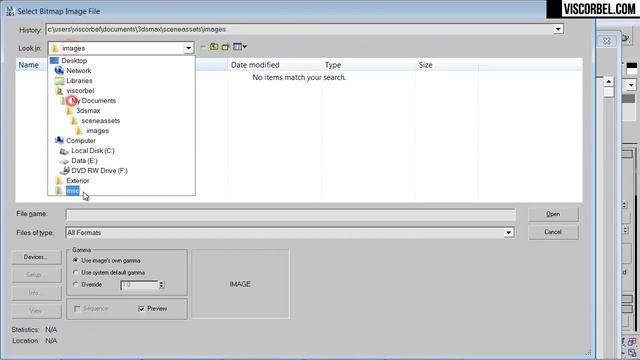Screen dimensions: 640x360
Task: Click the black color swatch in 3ds Max
Action: [631, 65]
